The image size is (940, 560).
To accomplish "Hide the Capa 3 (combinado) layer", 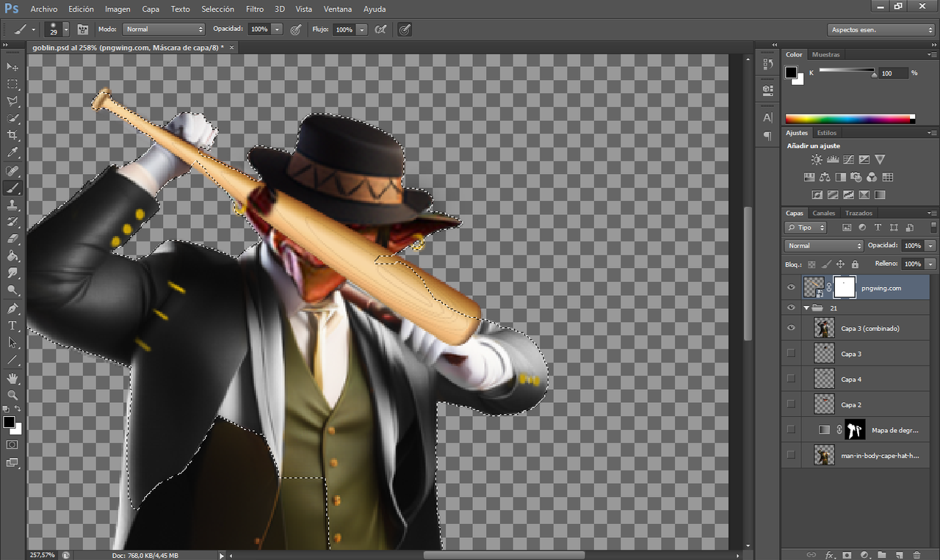I will (791, 328).
